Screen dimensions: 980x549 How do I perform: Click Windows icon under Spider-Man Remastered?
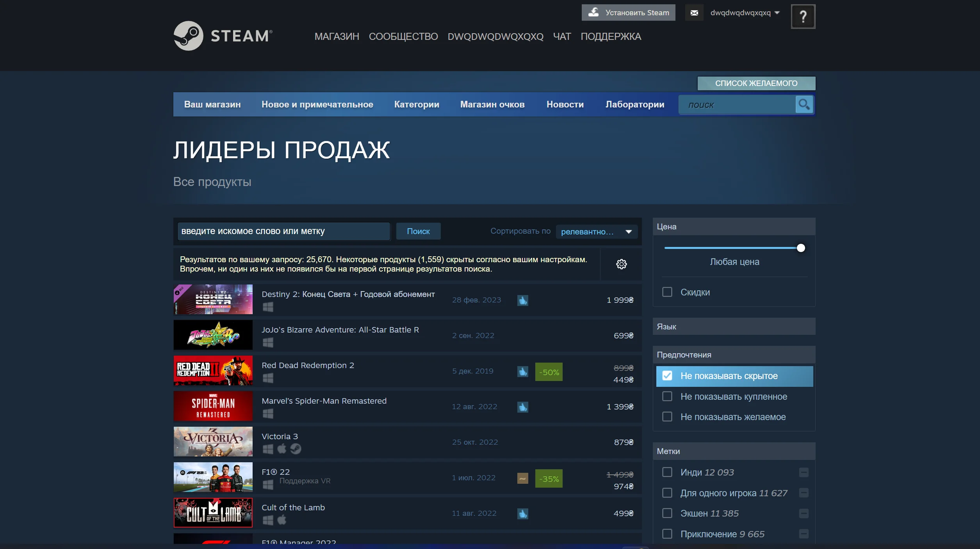(268, 414)
